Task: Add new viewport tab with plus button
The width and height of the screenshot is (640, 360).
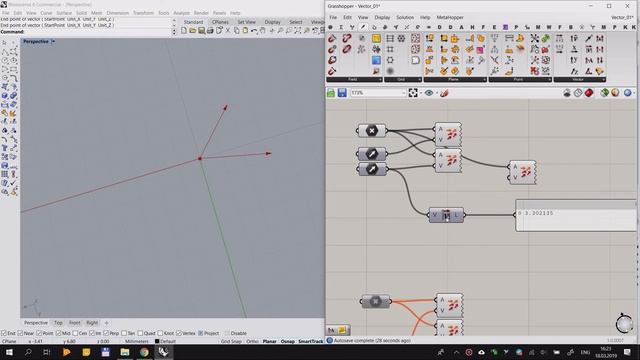Action: 107,323
